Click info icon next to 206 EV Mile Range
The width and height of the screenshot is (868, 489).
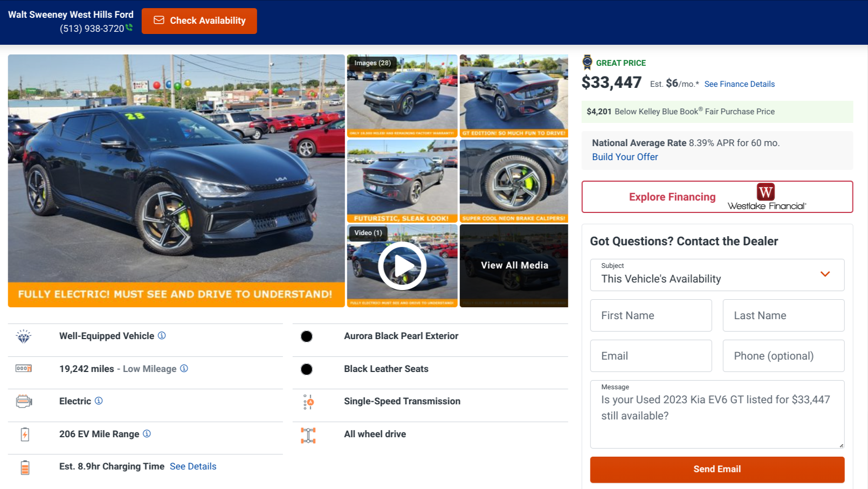[x=147, y=433]
